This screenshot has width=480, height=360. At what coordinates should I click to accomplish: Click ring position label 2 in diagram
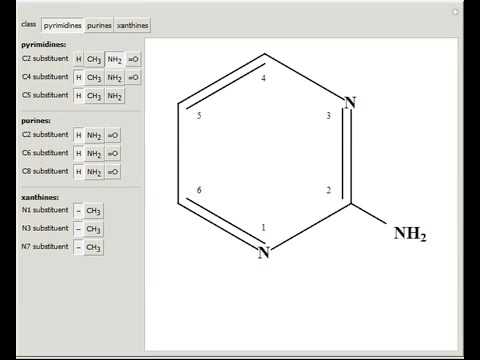point(328,190)
